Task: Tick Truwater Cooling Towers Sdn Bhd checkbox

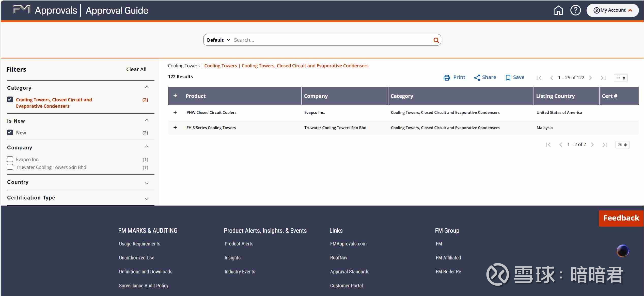Action: (10, 167)
